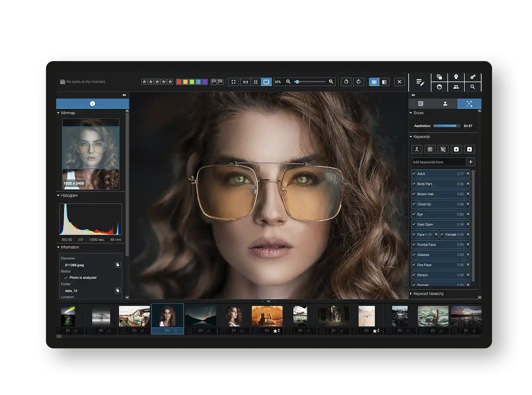The height and width of the screenshot is (395, 532).
Task: Toggle the Adult keyword checkmark
Action: 414,174
